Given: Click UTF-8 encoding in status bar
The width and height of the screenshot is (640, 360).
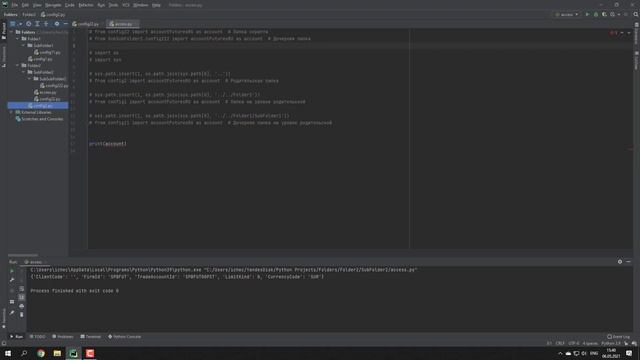Looking at the screenshot, I should 573,344.
